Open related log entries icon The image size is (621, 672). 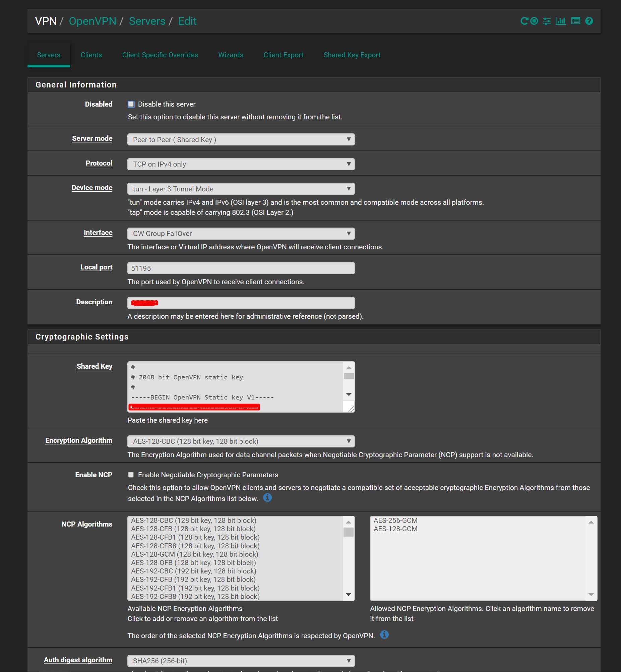(575, 21)
